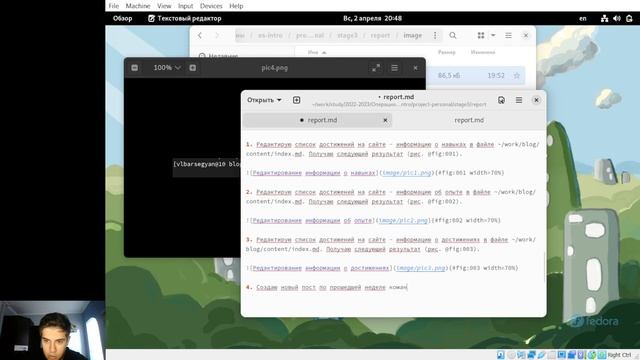The height and width of the screenshot is (360, 640).
Task: Click the VirtualBox optical disk status icon
Action: pos(511,355)
